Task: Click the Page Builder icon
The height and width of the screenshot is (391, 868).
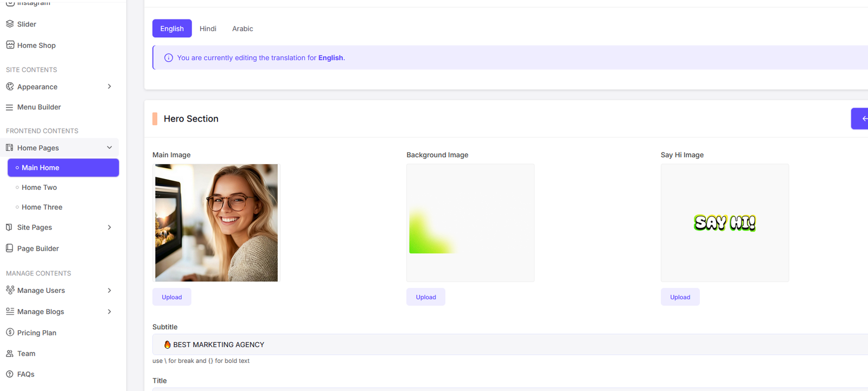Action: [x=10, y=248]
